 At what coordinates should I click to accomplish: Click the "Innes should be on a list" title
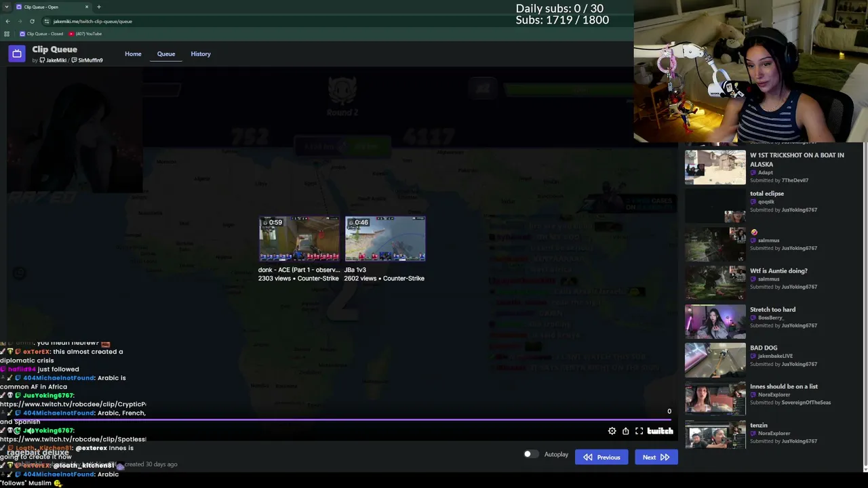click(x=784, y=387)
